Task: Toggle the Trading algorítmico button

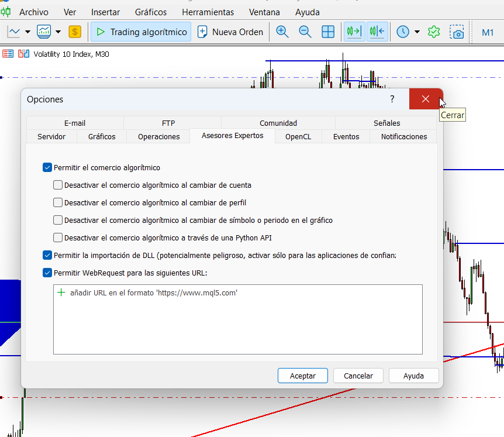Action: [141, 32]
